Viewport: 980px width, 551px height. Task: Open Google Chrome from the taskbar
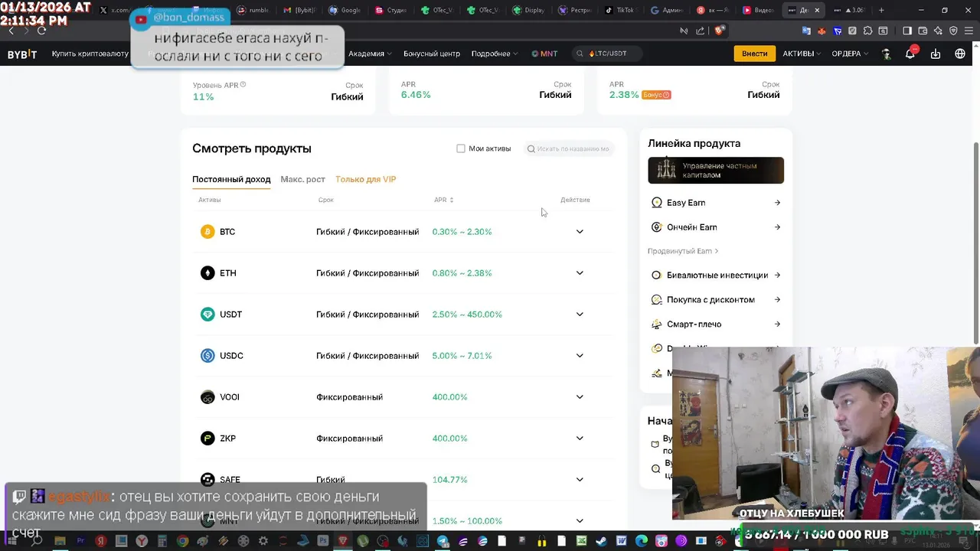[182, 541]
